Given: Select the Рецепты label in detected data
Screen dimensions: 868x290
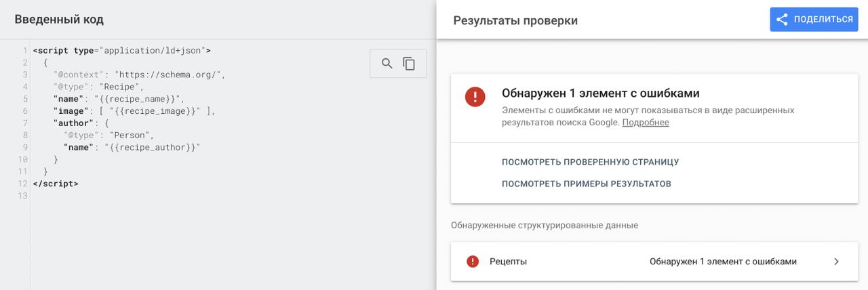Looking at the screenshot, I should tap(508, 262).
